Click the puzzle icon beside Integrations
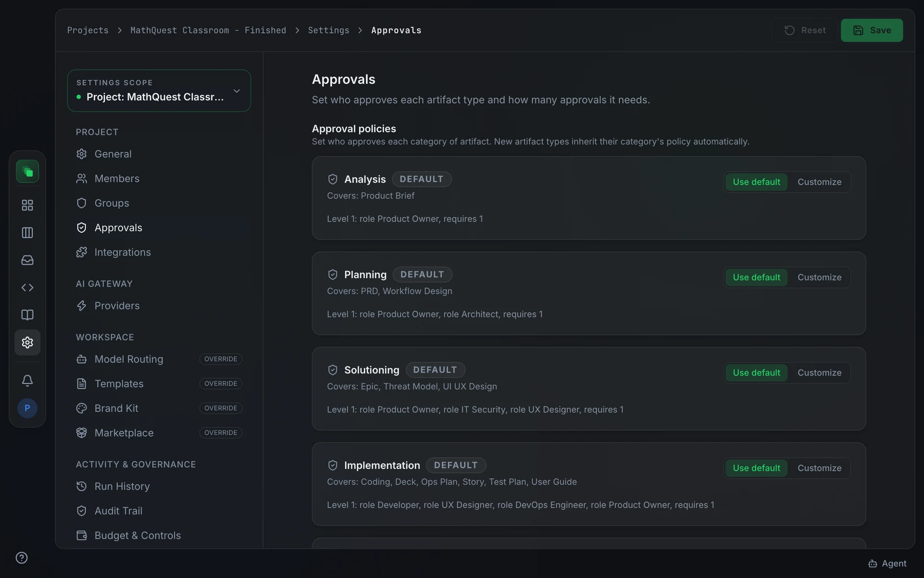Viewport: 924px width, 578px height. click(82, 252)
